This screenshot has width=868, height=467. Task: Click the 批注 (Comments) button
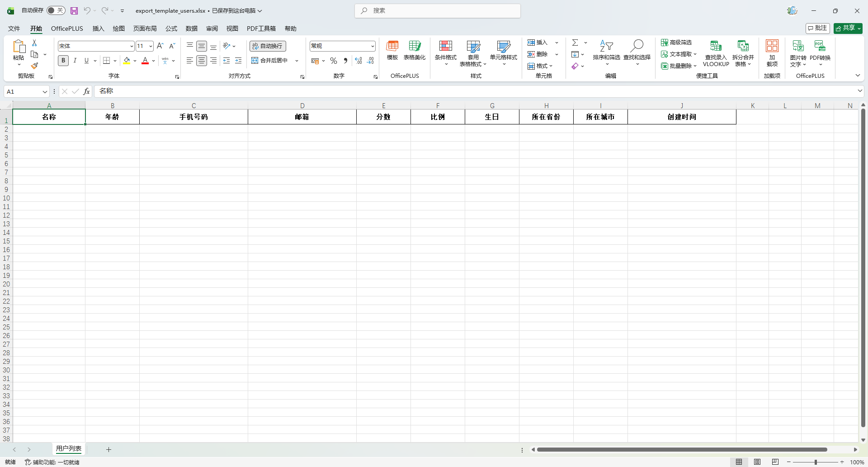click(x=817, y=28)
